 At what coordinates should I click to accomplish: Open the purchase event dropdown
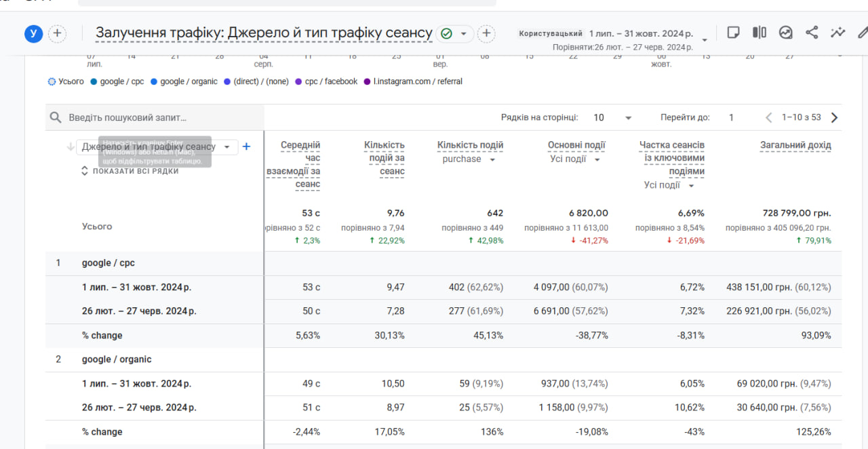(x=468, y=159)
